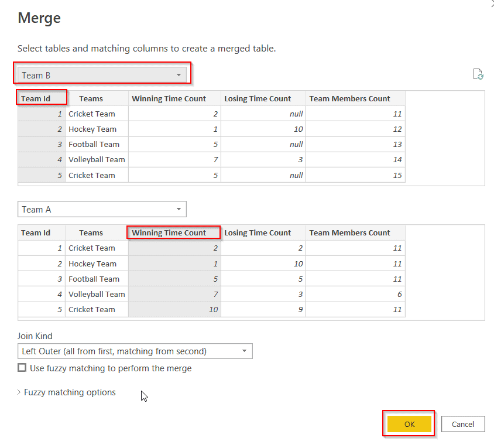Select the Teams column in Team A
The width and height of the screenshot is (494, 448).
91,232
